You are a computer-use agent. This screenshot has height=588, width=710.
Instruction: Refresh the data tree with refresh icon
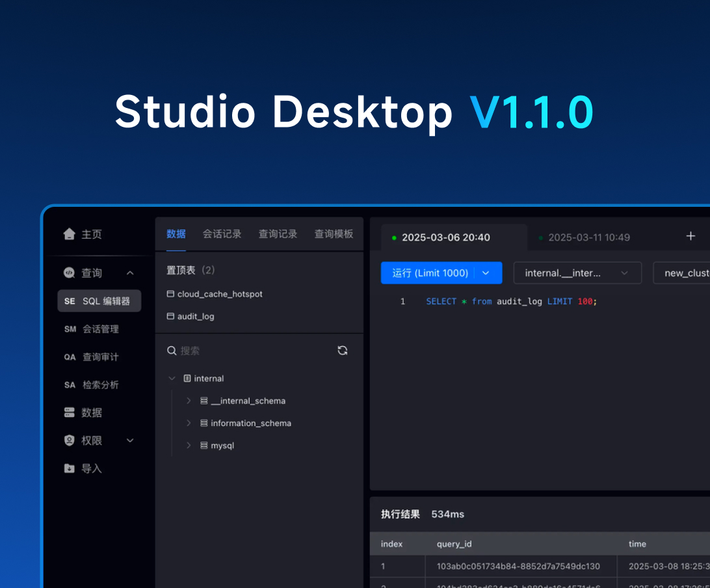(x=342, y=351)
